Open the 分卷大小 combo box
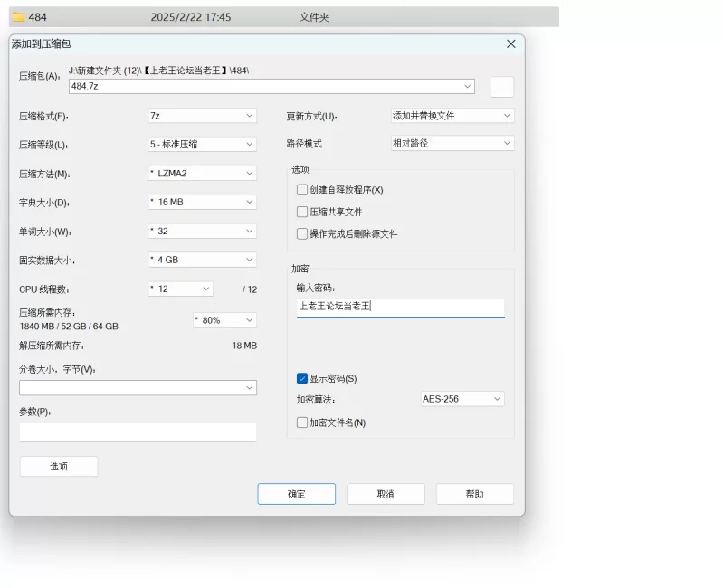 tap(138, 388)
